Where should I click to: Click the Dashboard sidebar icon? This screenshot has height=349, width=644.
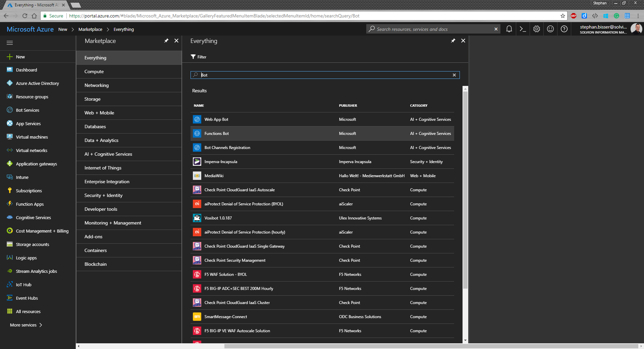coord(10,70)
